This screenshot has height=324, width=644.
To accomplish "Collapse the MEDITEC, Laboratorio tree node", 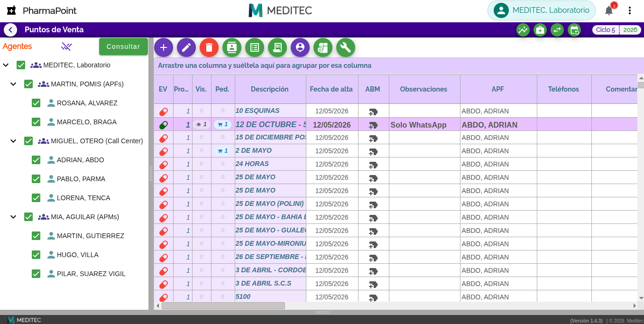I will (x=6, y=65).
